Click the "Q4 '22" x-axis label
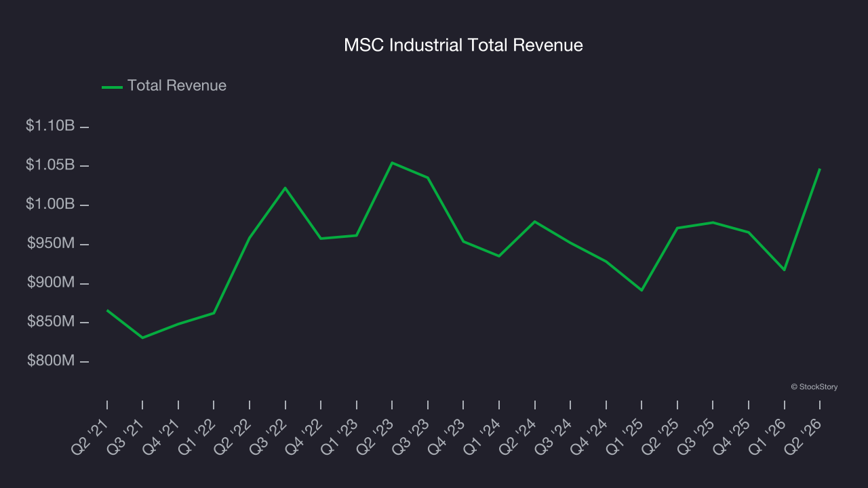The width and height of the screenshot is (868, 488). click(x=304, y=436)
